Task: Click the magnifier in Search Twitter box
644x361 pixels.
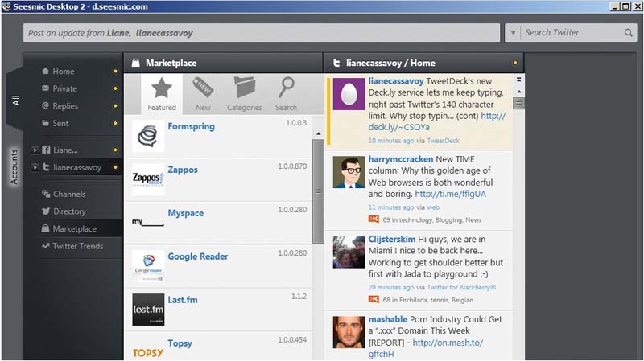Action: point(628,33)
